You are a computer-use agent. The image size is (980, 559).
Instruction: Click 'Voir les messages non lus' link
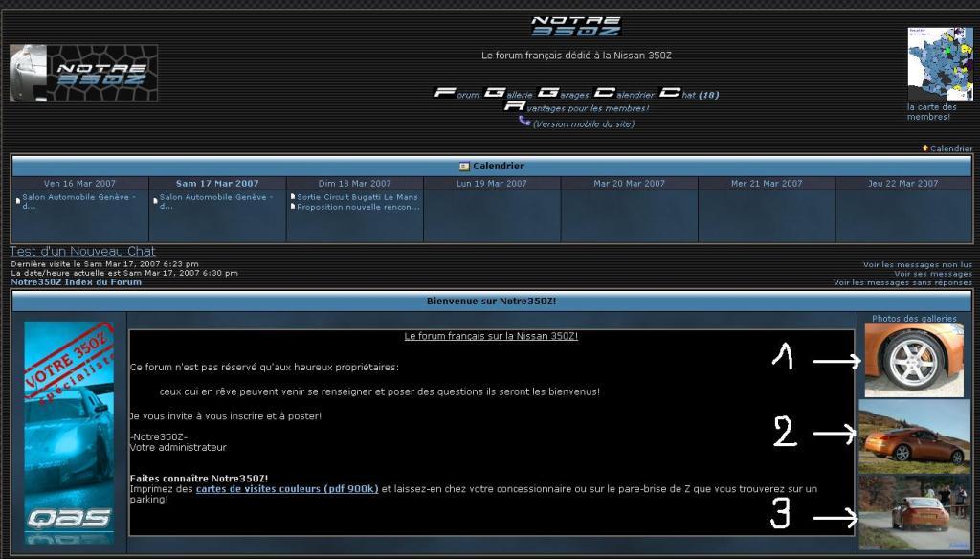coord(917,264)
